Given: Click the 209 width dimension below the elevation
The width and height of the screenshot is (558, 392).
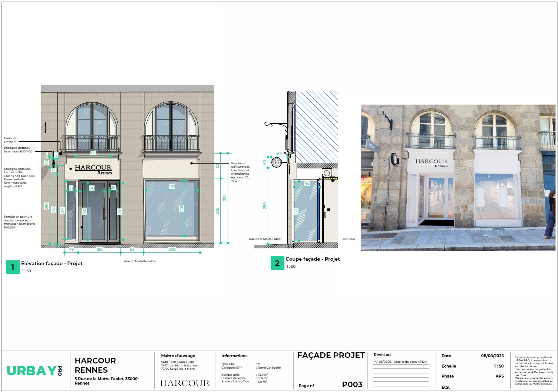Looking at the screenshot, I should tap(172, 249).
